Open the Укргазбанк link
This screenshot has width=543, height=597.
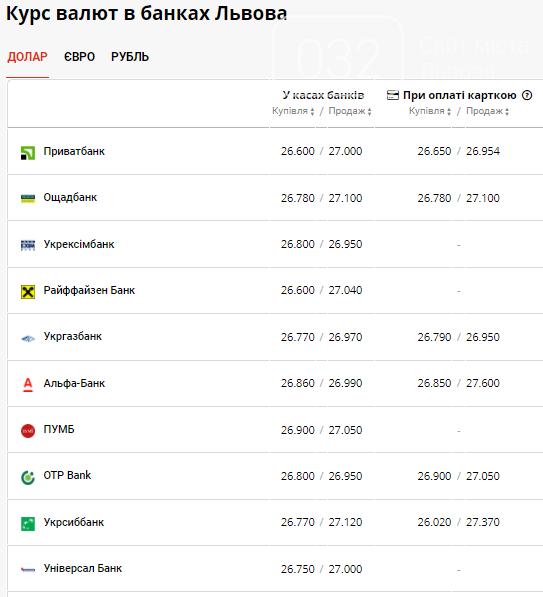click(73, 337)
